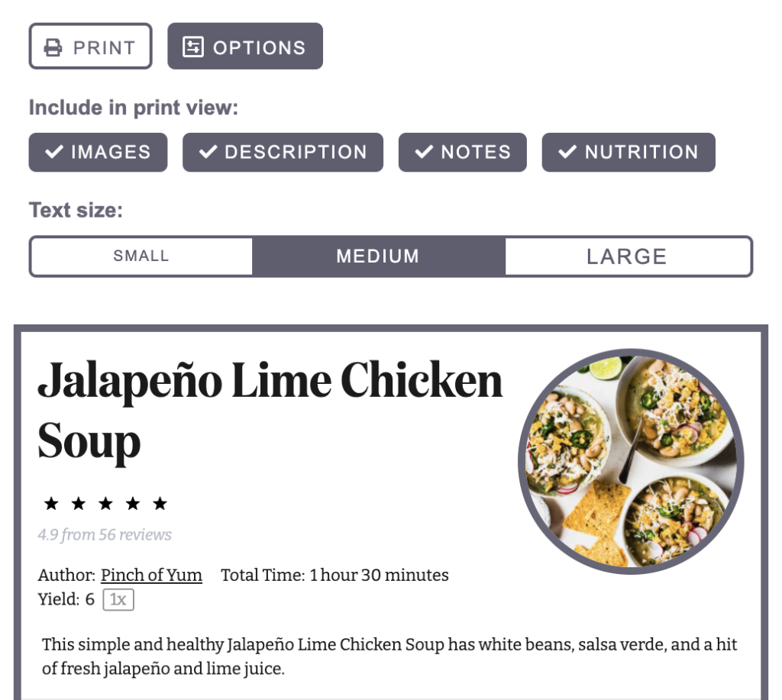Image resolution: width=782 pixels, height=700 pixels.
Task: Click the printer icon on Print button
Action: [53, 47]
